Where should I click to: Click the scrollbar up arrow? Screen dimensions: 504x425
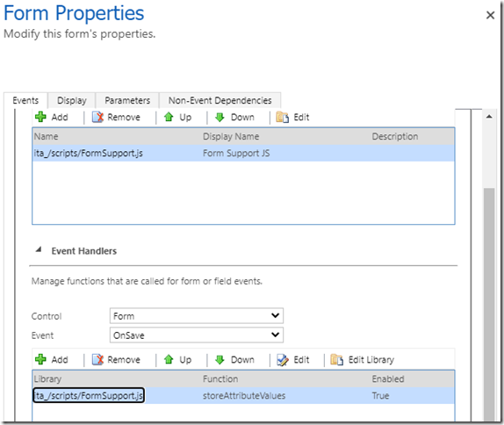[x=489, y=117]
